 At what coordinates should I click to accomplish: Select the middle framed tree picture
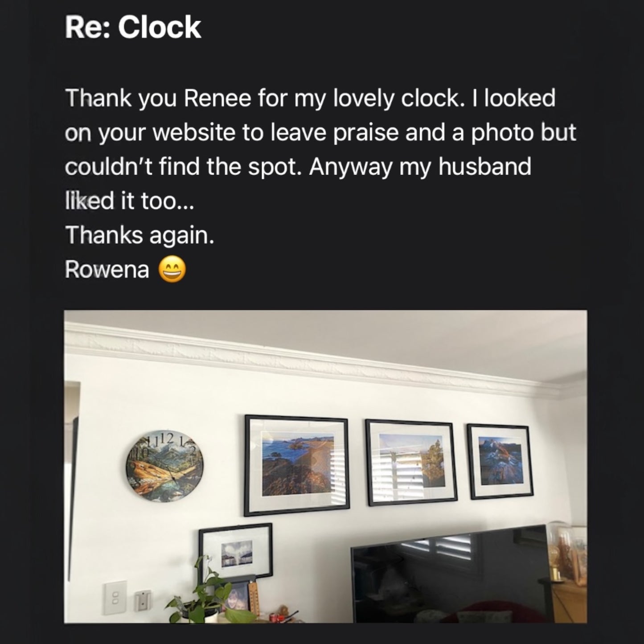pyautogui.click(x=411, y=462)
